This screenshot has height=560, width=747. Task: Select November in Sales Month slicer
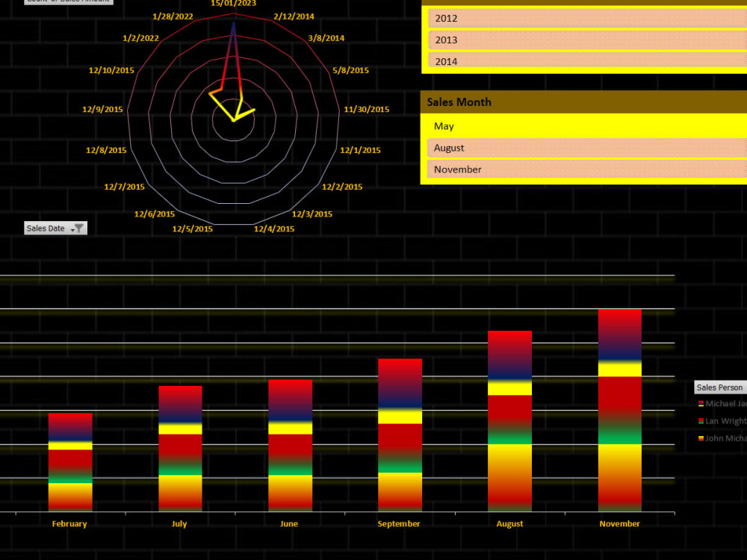[x=587, y=169]
